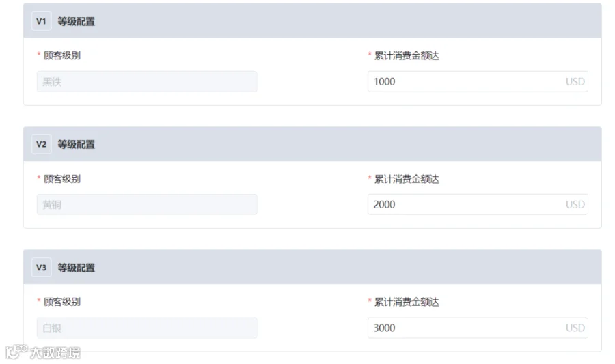Click the 大数跨境 watermark logo
615x364 pixels.
coord(43,352)
